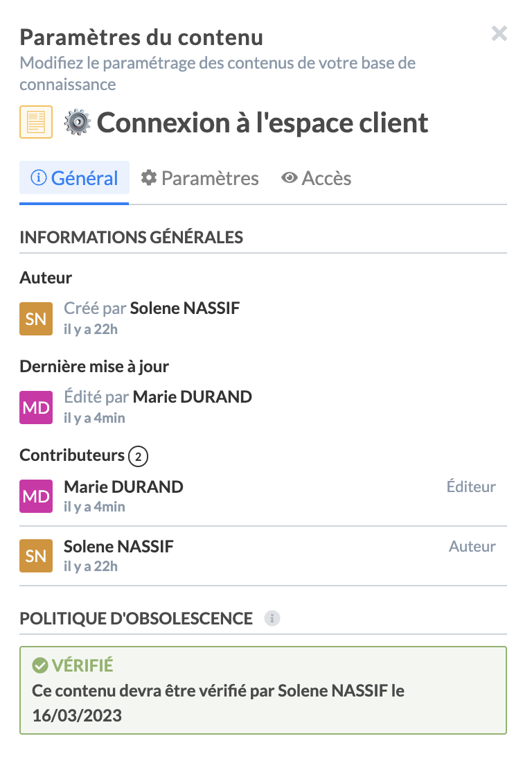
Task: Click the contributors count badge
Action: (139, 456)
